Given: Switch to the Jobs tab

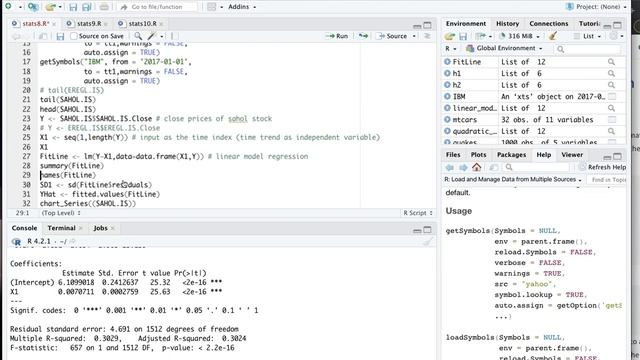Looking at the screenshot, I should click(100, 228).
